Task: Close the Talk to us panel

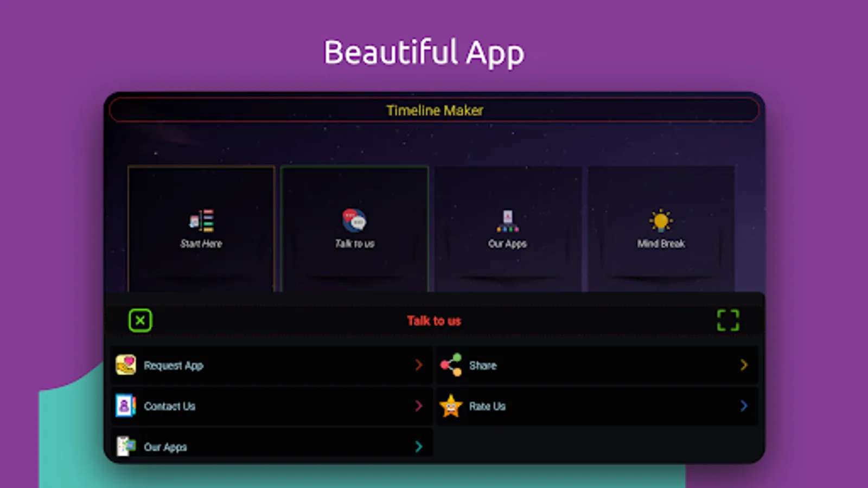Action: (x=140, y=320)
